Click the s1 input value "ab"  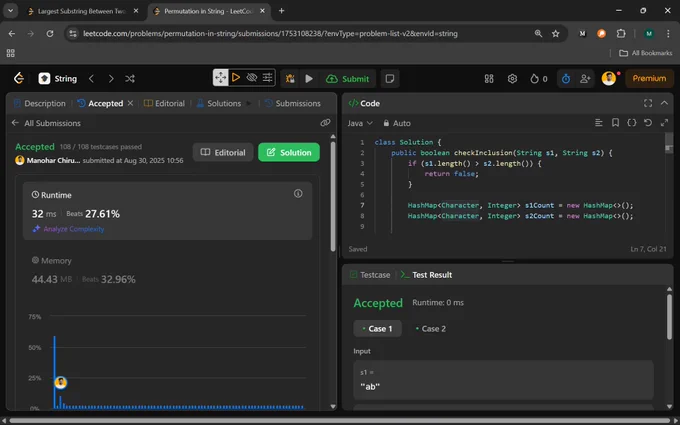pyautogui.click(x=370, y=386)
